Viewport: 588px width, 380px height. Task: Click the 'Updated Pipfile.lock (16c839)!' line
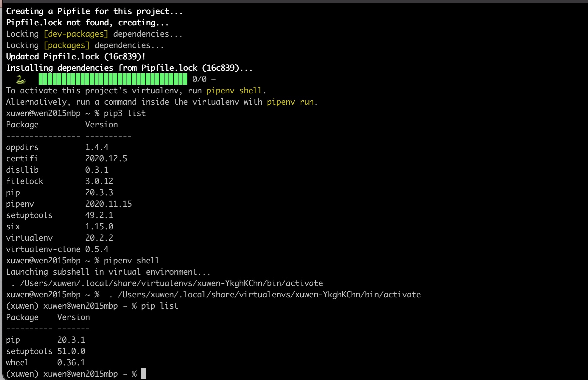point(76,57)
